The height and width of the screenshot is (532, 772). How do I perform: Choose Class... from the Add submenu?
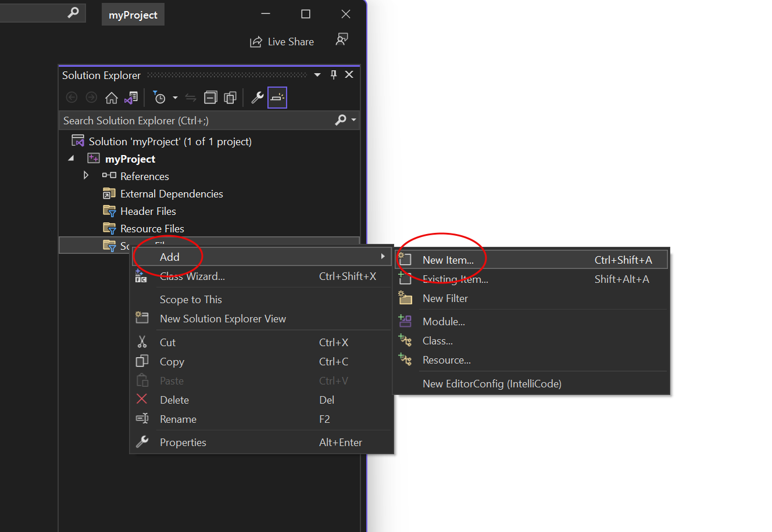[531, 341]
